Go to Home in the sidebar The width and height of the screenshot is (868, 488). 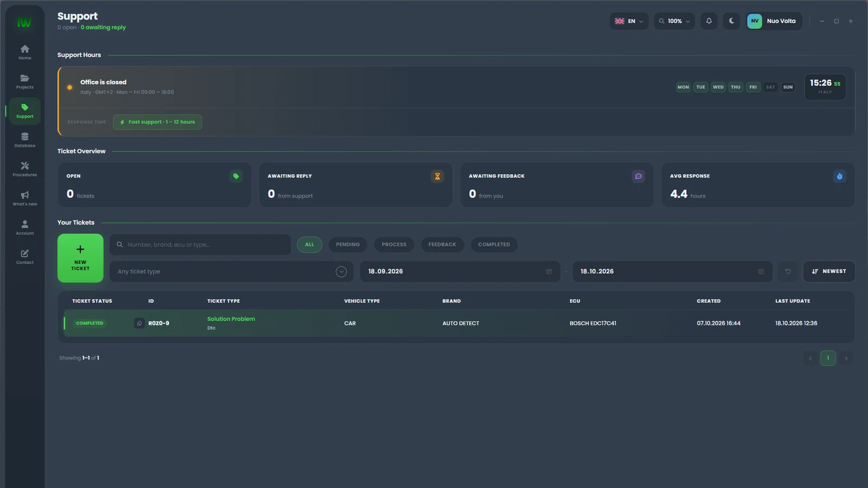point(24,52)
